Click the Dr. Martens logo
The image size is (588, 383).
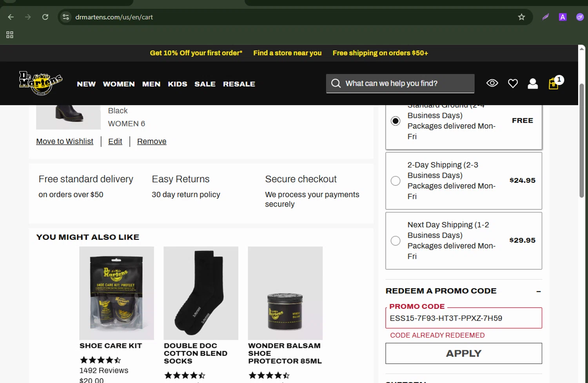(x=41, y=83)
